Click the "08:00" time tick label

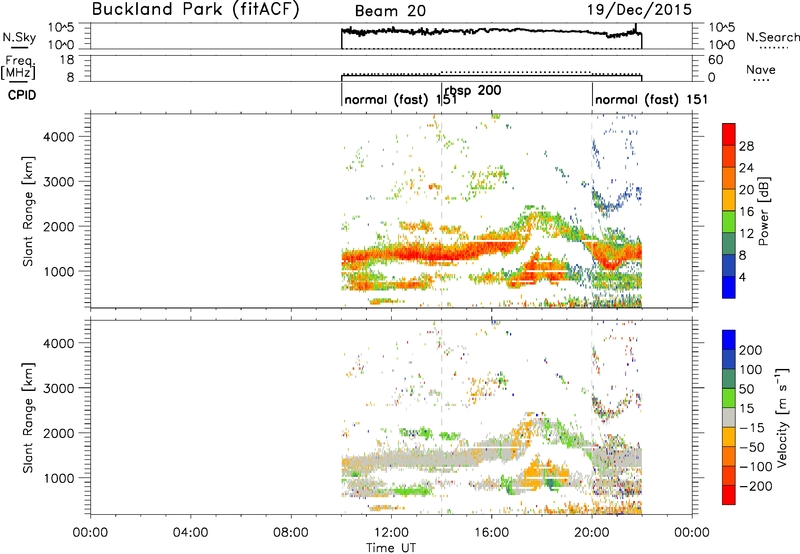tap(291, 533)
